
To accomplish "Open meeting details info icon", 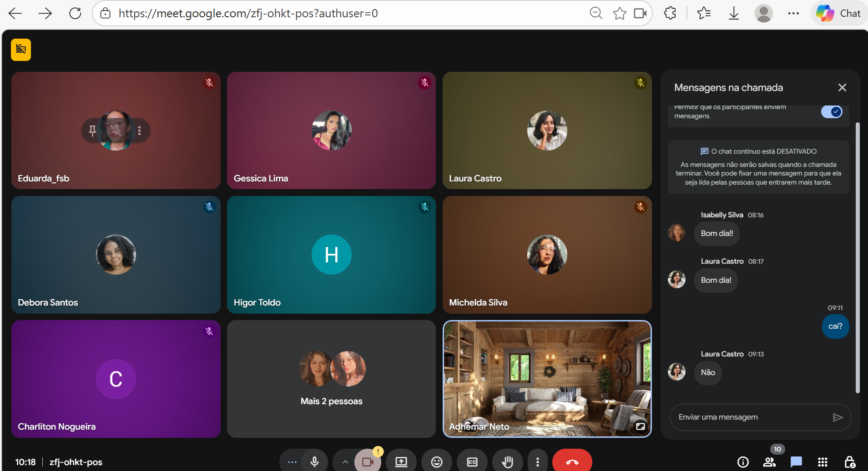I will point(743,462).
